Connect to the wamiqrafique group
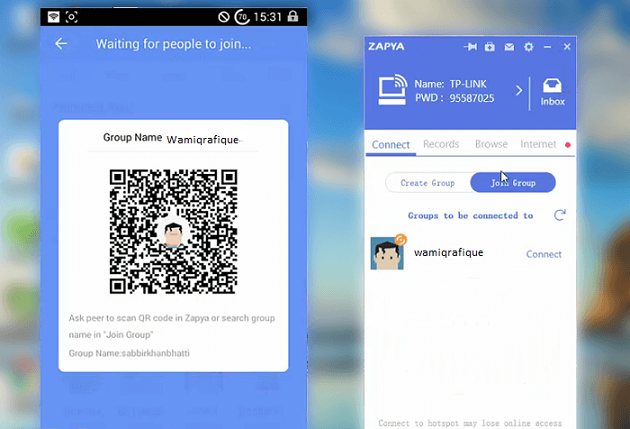This screenshot has width=630, height=429. click(544, 254)
